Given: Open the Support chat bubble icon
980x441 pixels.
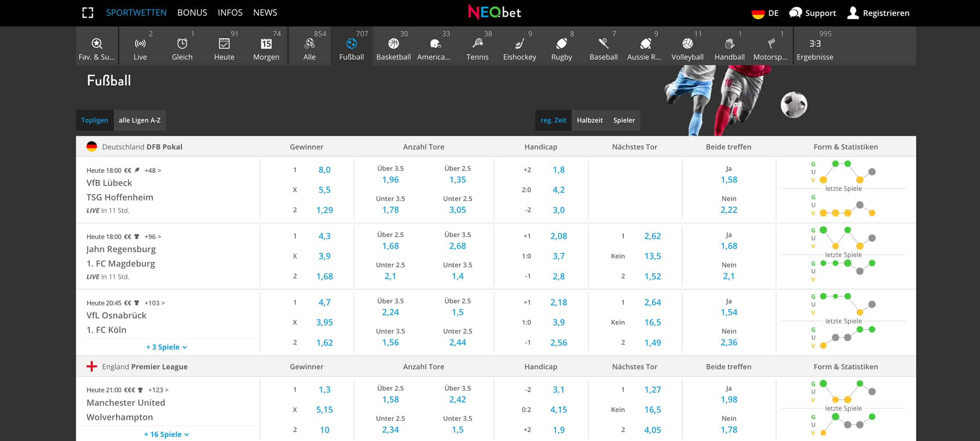Looking at the screenshot, I should (795, 13).
